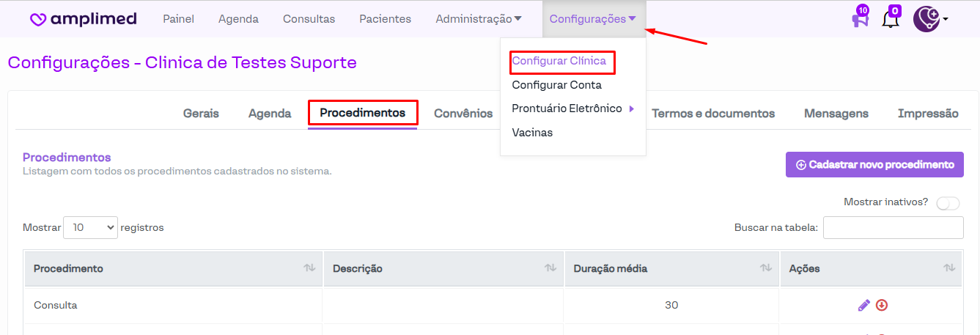980x335 pixels.
Task: Edit the Consulta procedure with pencil icon
Action: [864, 305]
